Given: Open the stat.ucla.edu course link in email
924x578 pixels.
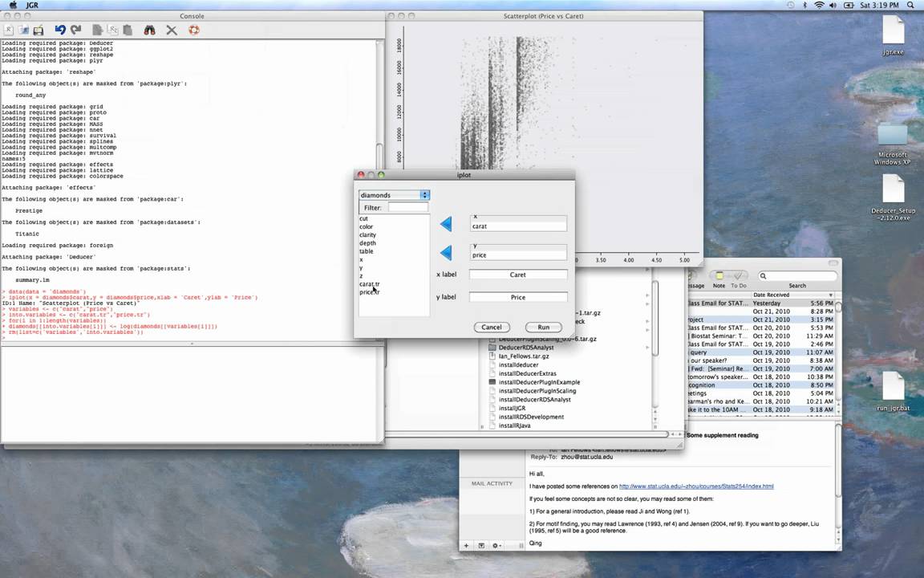Looking at the screenshot, I should point(696,486).
